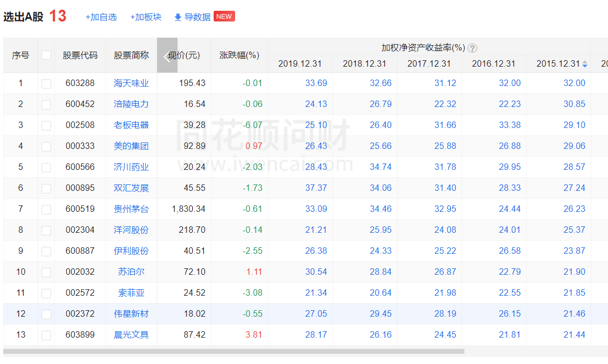Click the 股票代码 column header

(x=80, y=55)
